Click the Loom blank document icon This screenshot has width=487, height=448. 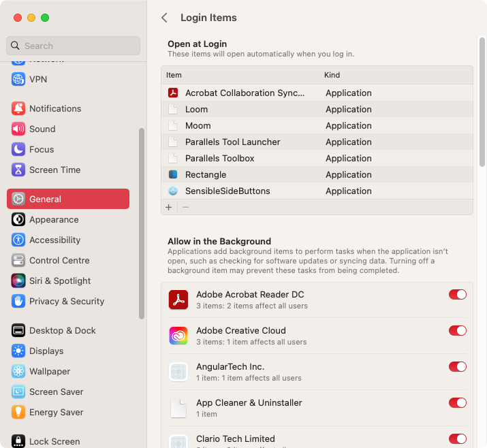pyautogui.click(x=173, y=110)
